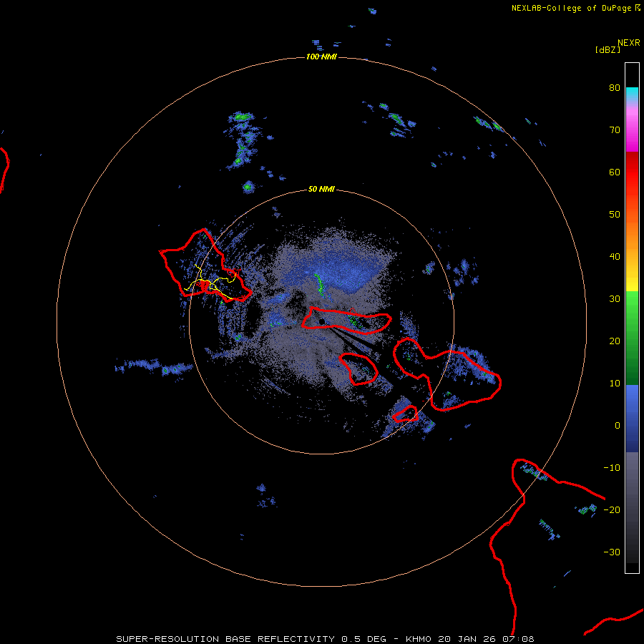Click the cyan top segment of color bar
This screenshot has height=644, width=644.
632,94
